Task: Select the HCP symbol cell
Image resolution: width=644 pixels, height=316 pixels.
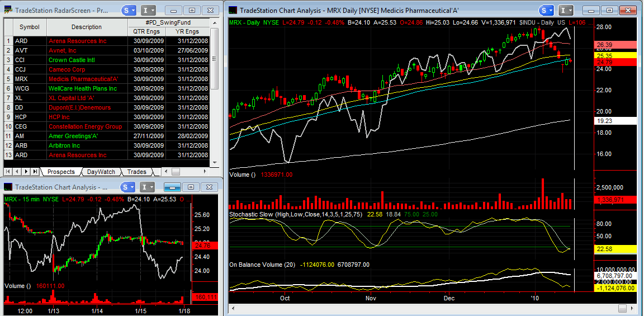Action: 30,117
